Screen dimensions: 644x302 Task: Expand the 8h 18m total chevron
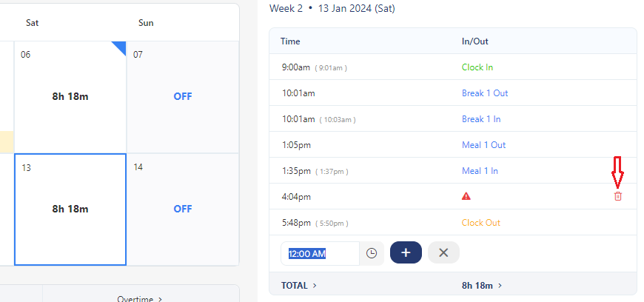tap(500, 285)
